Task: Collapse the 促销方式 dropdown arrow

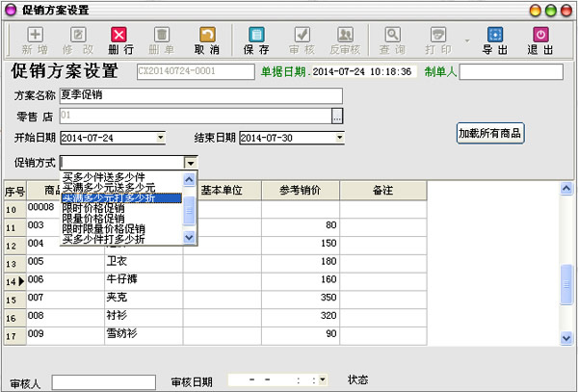Action: pyautogui.click(x=191, y=163)
